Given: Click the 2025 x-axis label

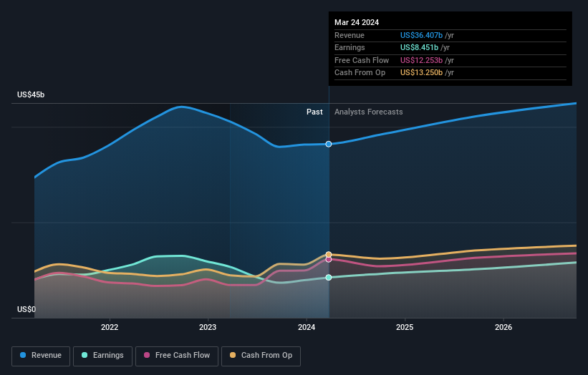Looking at the screenshot, I should (x=405, y=327).
